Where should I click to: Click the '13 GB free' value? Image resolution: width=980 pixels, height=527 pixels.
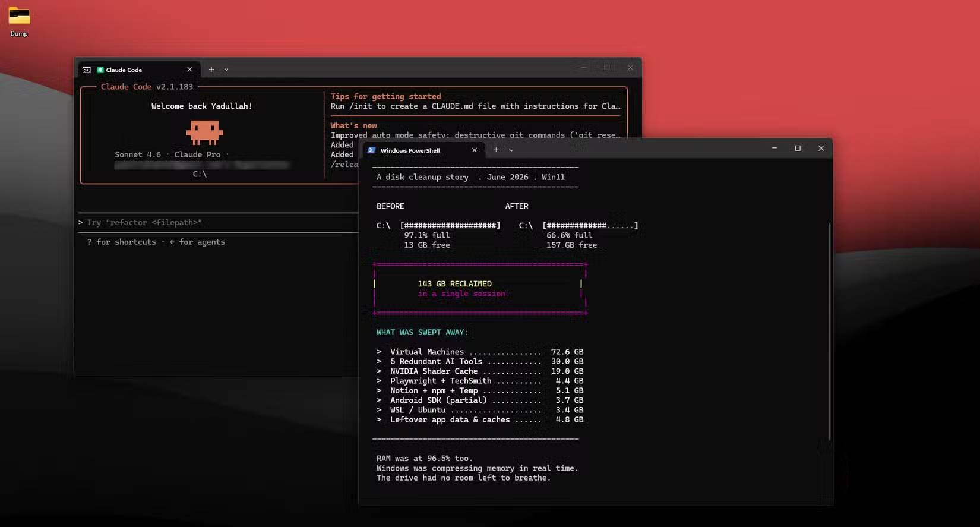(427, 245)
